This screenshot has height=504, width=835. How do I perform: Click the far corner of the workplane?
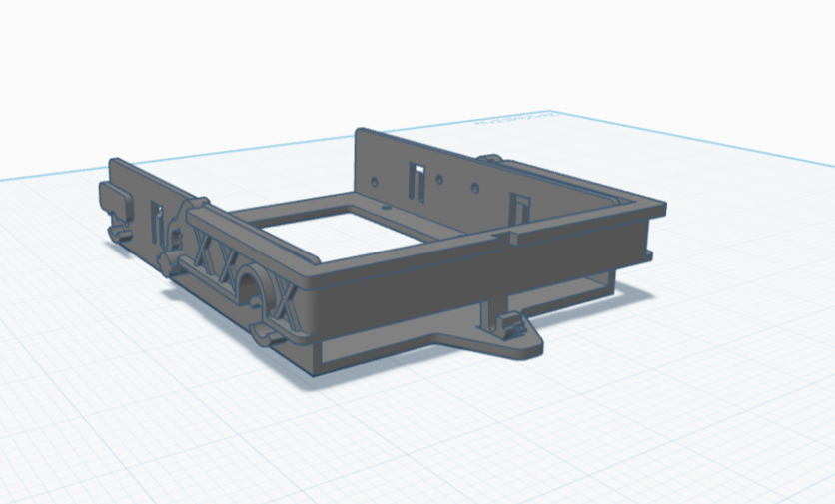[545, 113]
